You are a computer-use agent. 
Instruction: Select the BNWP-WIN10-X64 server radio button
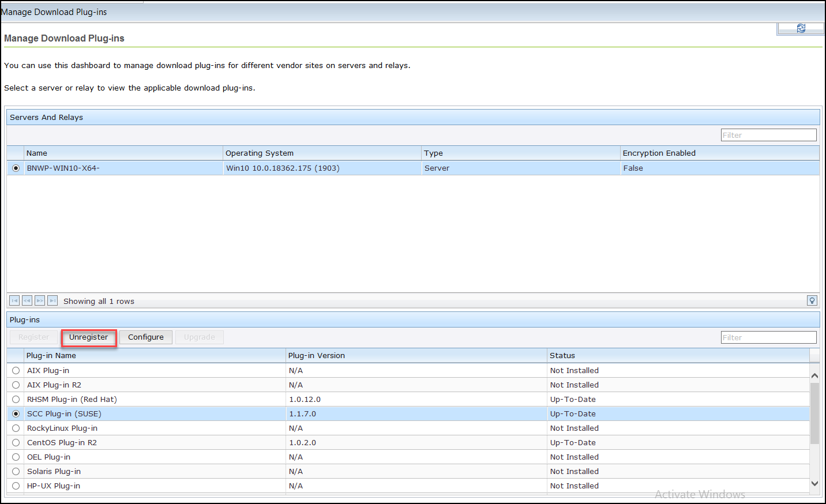(x=16, y=168)
